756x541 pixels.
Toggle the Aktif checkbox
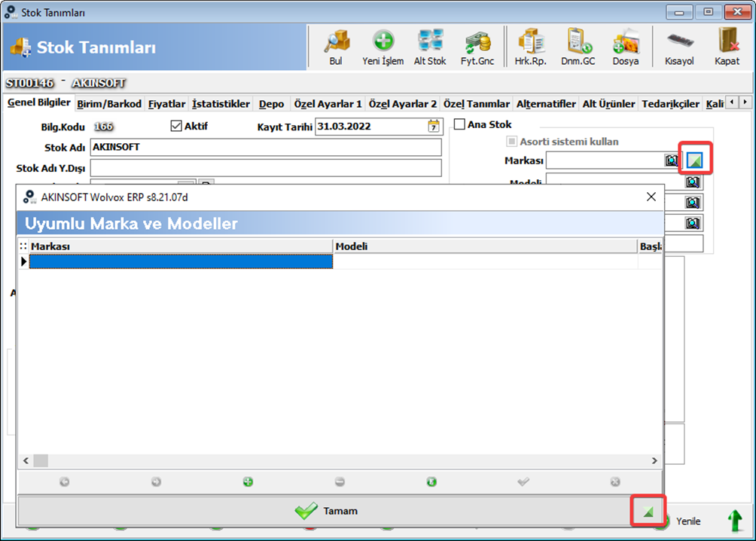tap(176, 126)
